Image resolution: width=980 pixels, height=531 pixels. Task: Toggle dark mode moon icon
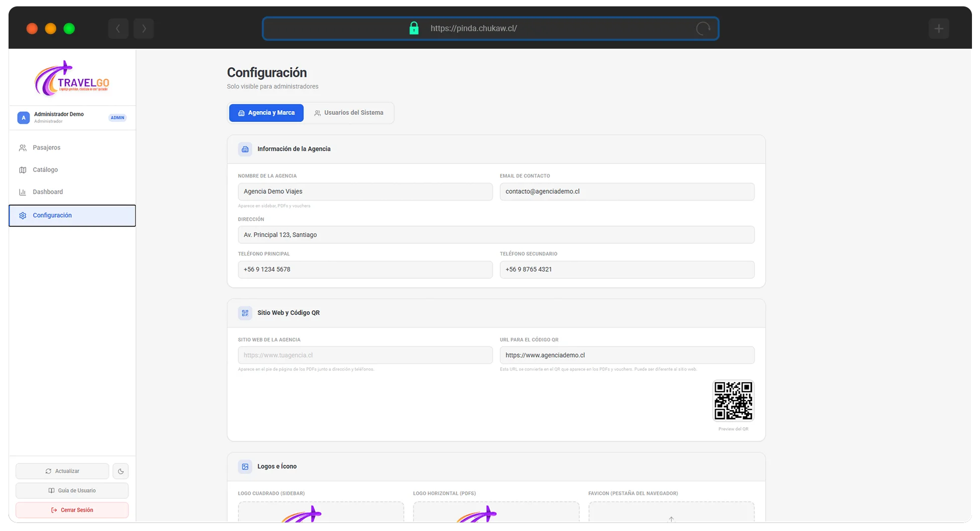point(121,471)
